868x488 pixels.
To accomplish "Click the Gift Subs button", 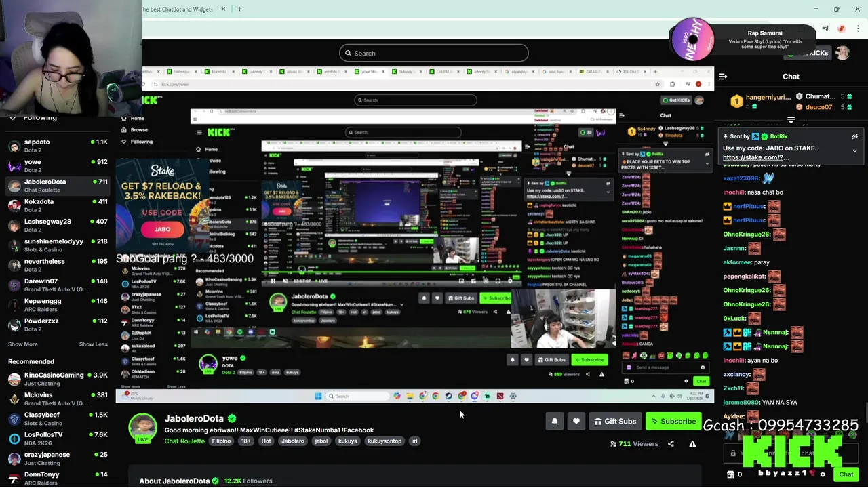I will coord(615,422).
